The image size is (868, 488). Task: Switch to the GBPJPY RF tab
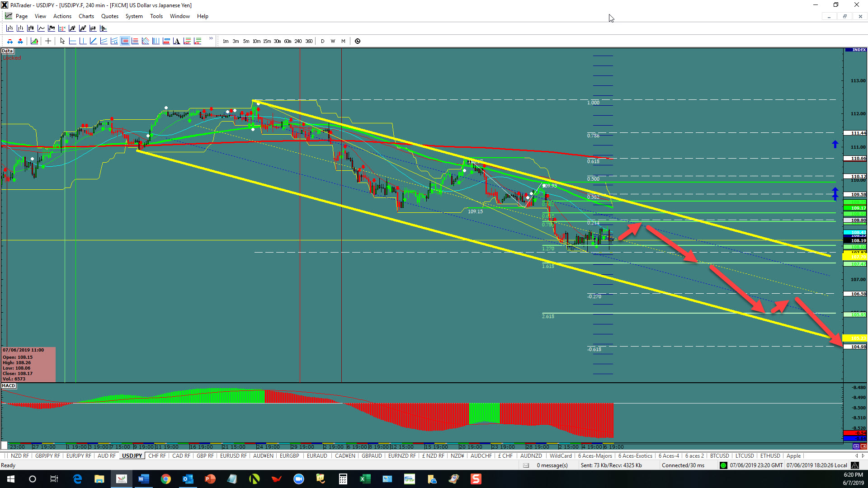pyautogui.click(x=47, y=456)
